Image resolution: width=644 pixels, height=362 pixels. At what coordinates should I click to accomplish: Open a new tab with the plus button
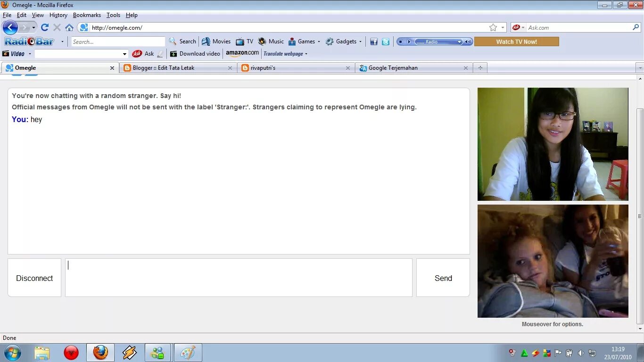(480, 68)
